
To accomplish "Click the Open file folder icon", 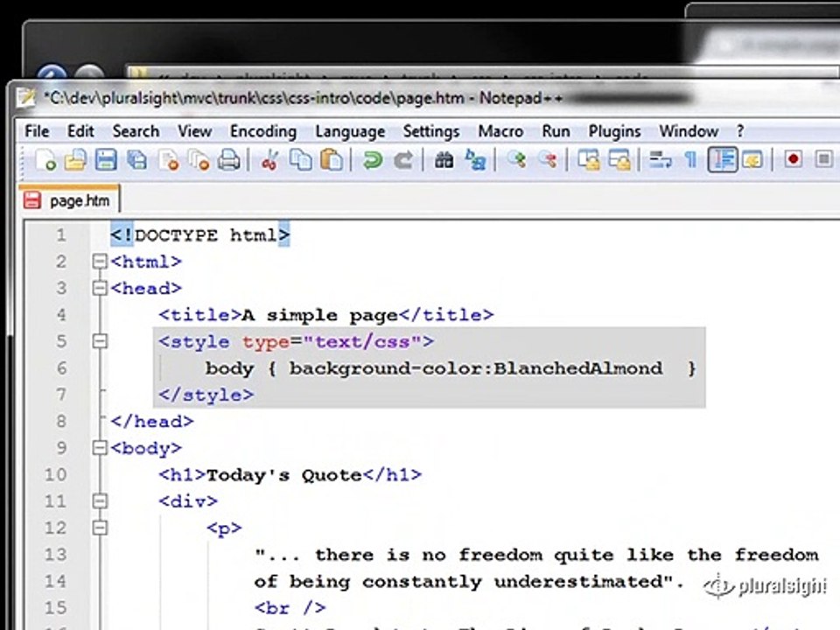I will [75, 159].
